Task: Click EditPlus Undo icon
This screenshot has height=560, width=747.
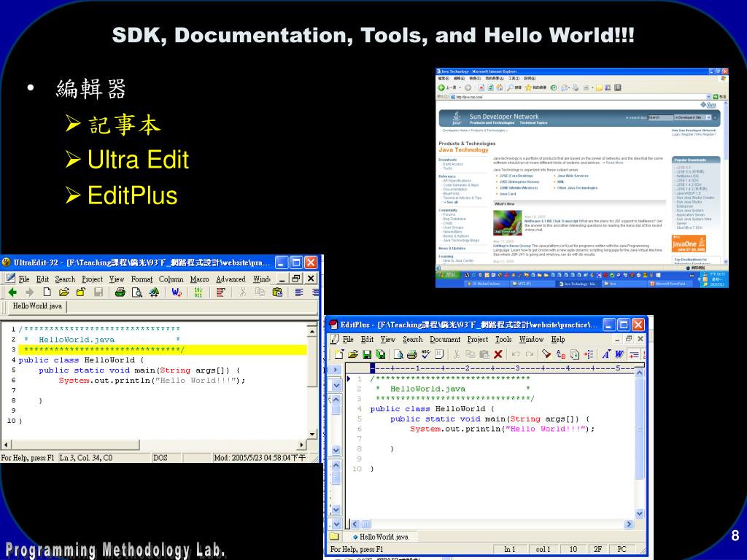Action: [516, 354]
